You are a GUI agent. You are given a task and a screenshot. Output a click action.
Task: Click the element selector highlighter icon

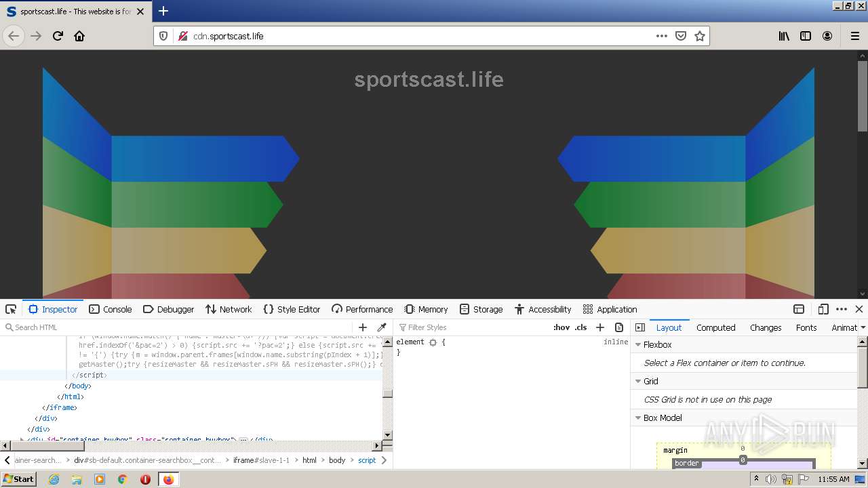(433, 342)
